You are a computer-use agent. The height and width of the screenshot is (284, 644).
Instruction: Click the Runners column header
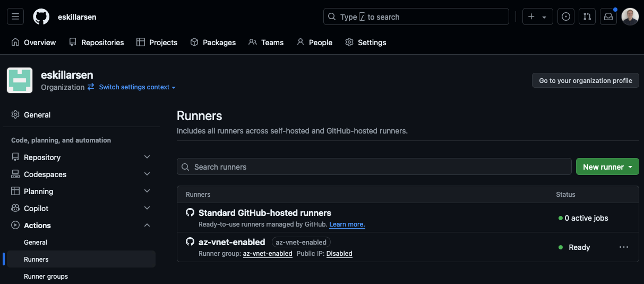coord(198,195)
